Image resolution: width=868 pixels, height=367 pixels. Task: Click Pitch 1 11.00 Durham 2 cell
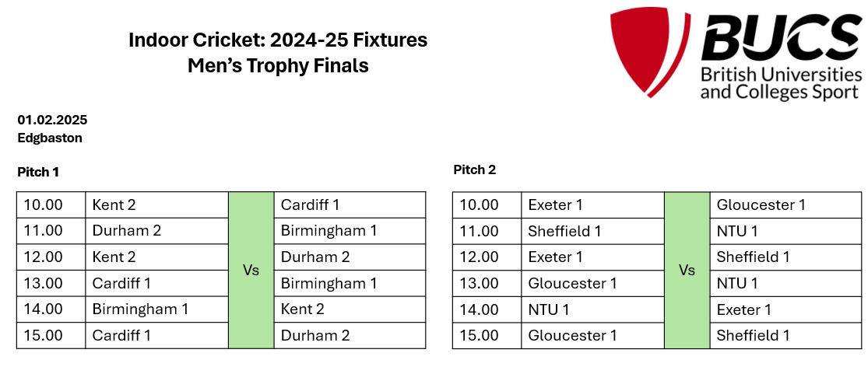click(157, 231)
